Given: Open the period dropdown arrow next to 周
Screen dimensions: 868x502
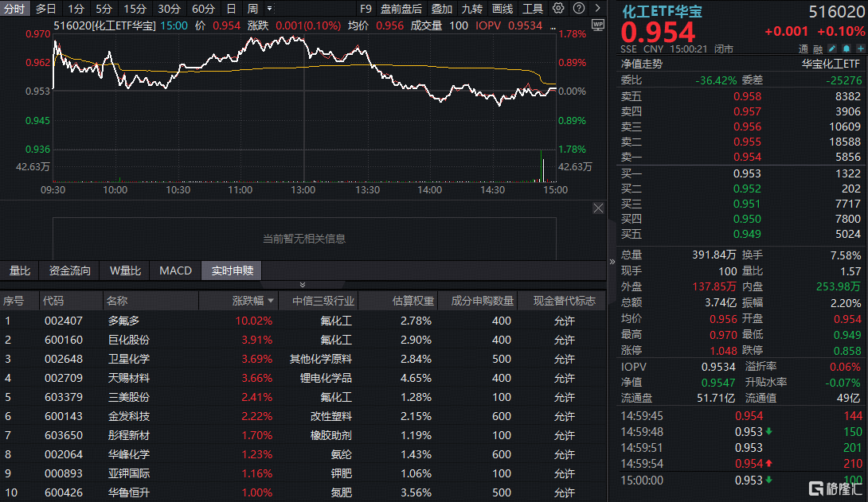Looking at the screenshot, I should (x=270, y=8).
